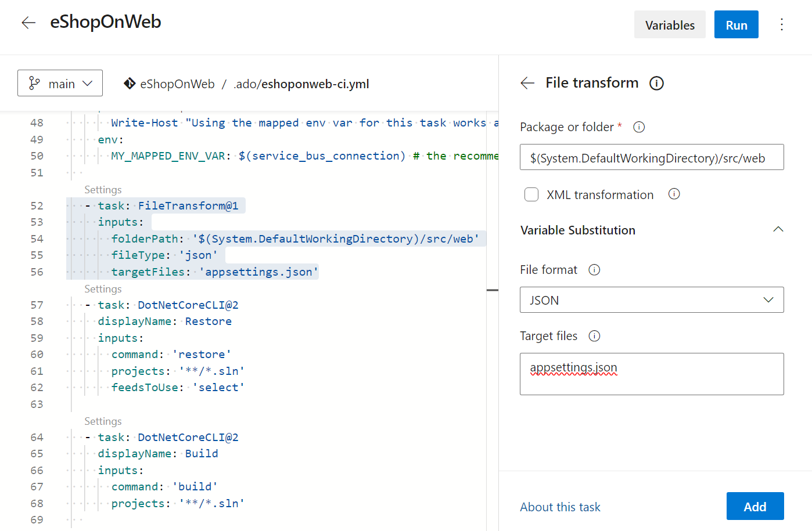812x531 pixels.
Task: Click the editor minimap scroll marker
Action: point(493,290)
